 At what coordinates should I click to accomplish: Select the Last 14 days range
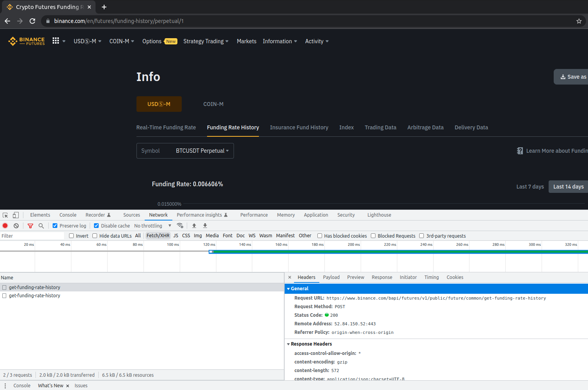click(568, 187)
